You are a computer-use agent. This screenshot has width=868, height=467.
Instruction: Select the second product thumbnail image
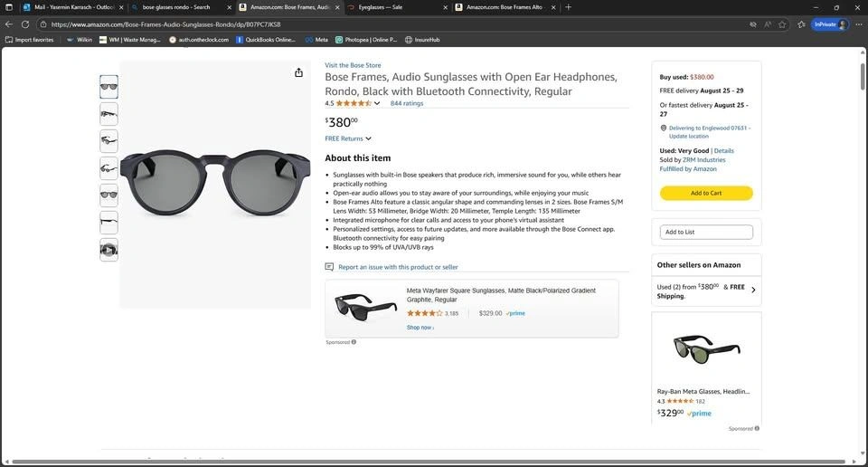[x=108, y=114]
